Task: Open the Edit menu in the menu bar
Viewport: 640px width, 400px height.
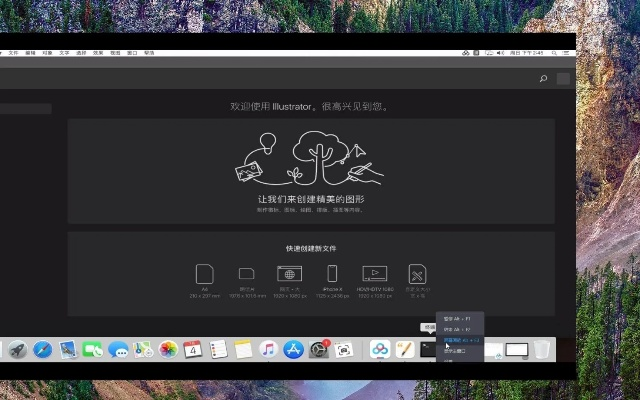Action: pyautogui.click(x=30, y=52)
